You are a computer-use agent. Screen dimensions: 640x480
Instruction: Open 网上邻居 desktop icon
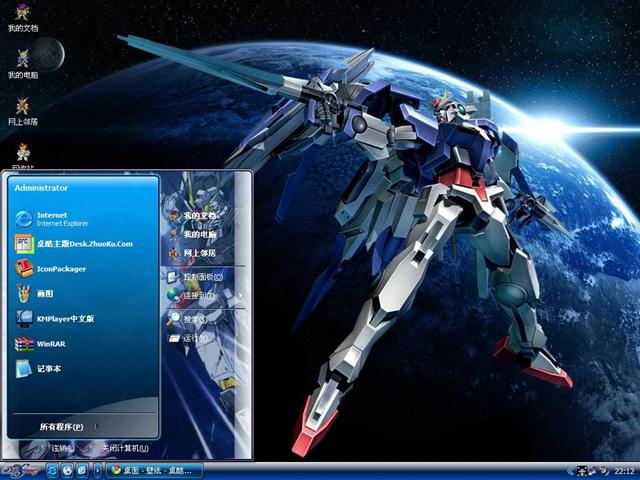click(22, 111)
